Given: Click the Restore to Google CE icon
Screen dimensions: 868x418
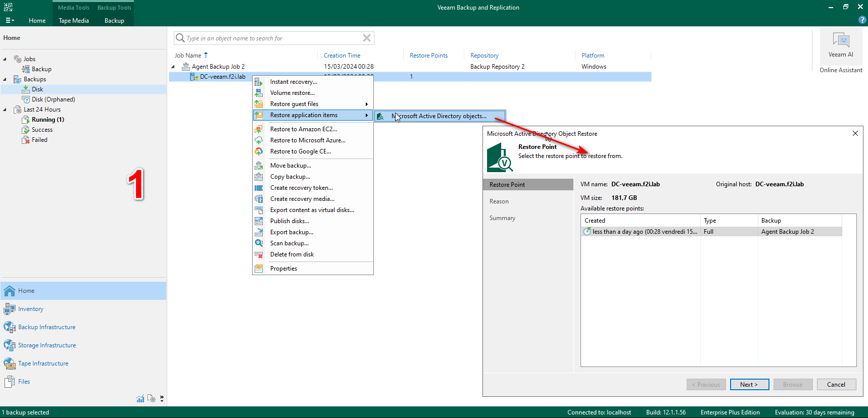Looking at the screenshot, I should click(x=259, y=151).
